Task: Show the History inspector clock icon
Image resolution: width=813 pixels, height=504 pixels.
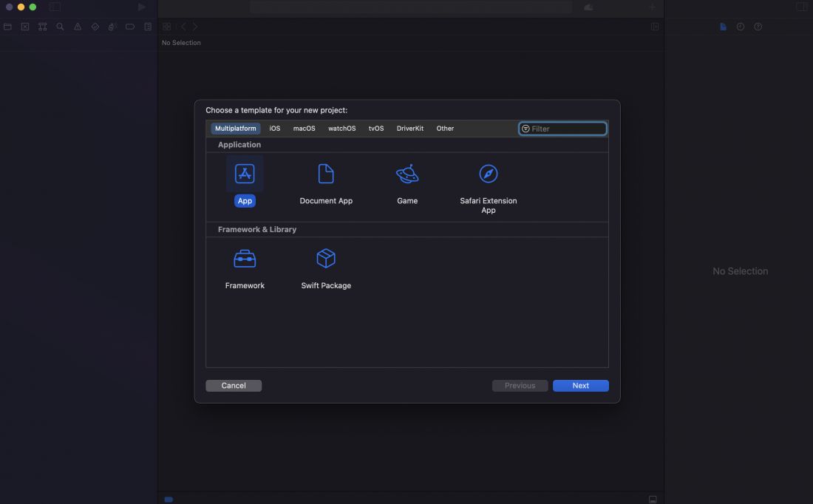Action: [741, 27]
